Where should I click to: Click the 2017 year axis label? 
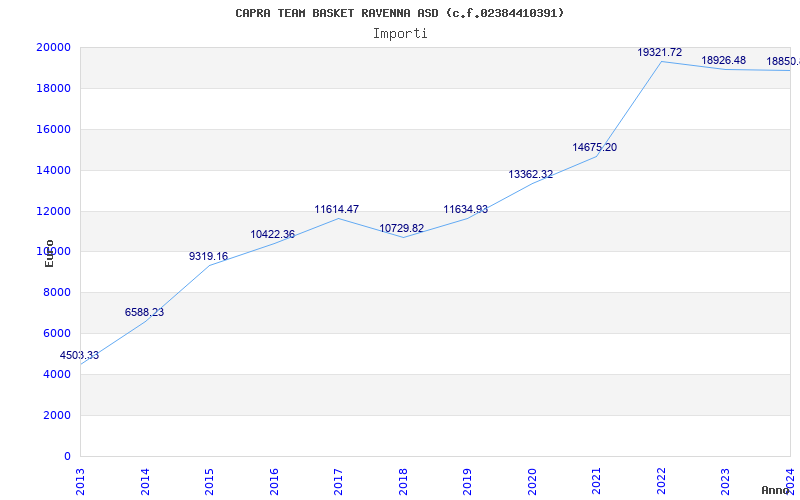click(338, 482)
